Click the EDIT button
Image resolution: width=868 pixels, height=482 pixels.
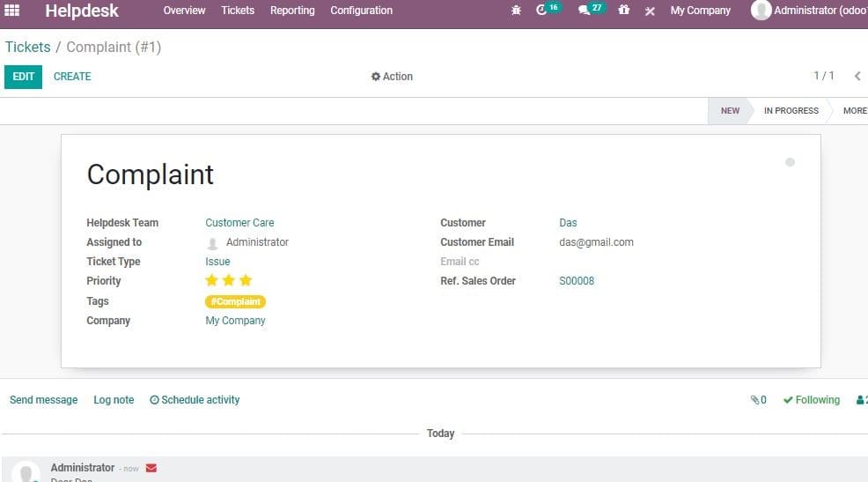[24, 77]
